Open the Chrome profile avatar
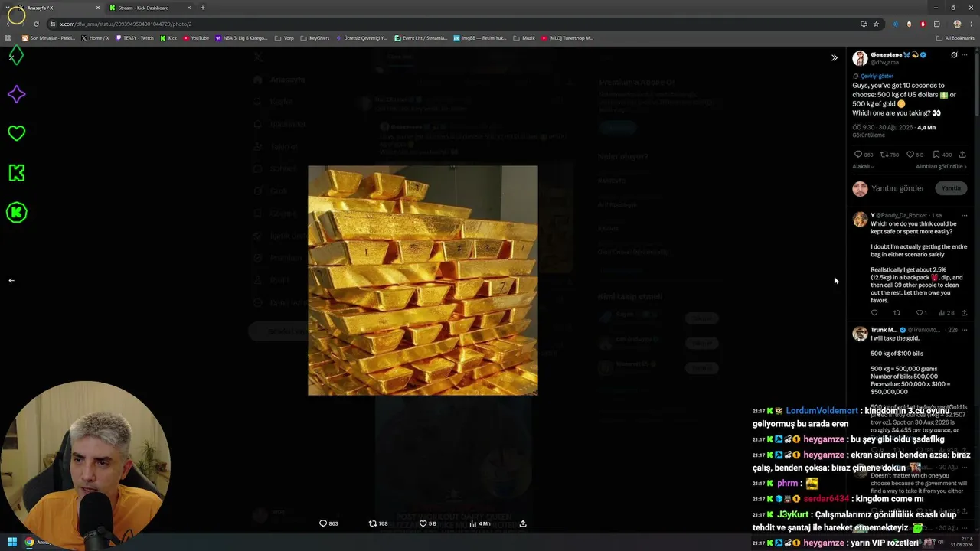This screenshot has width=980, height=551. coord(957,24)
